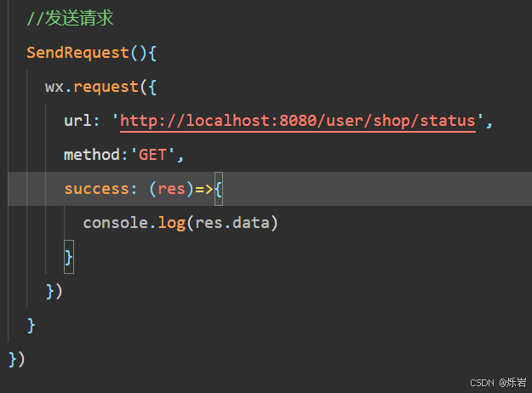The image size is (532, 393).
Task: Click the res.data argument
Action: pyautogui.click(x=232, y=223)
